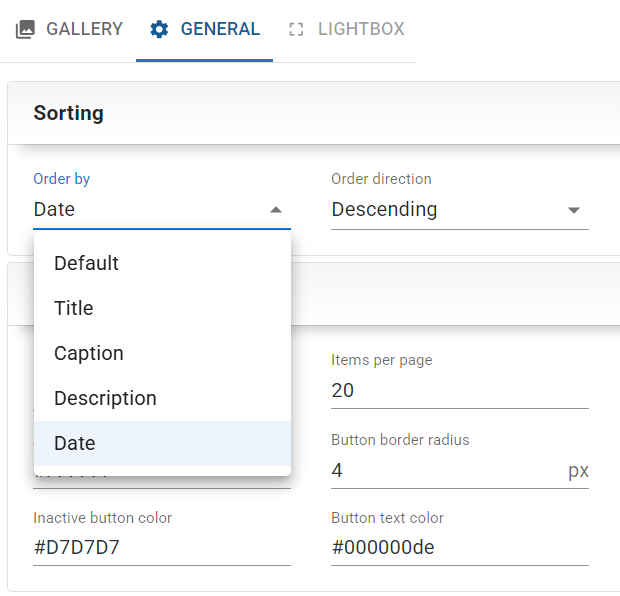Image resolution: width=620 pixels, height=596 pixels.
Task: Expand the Order direction dropdown arrow
Action: 574,210
